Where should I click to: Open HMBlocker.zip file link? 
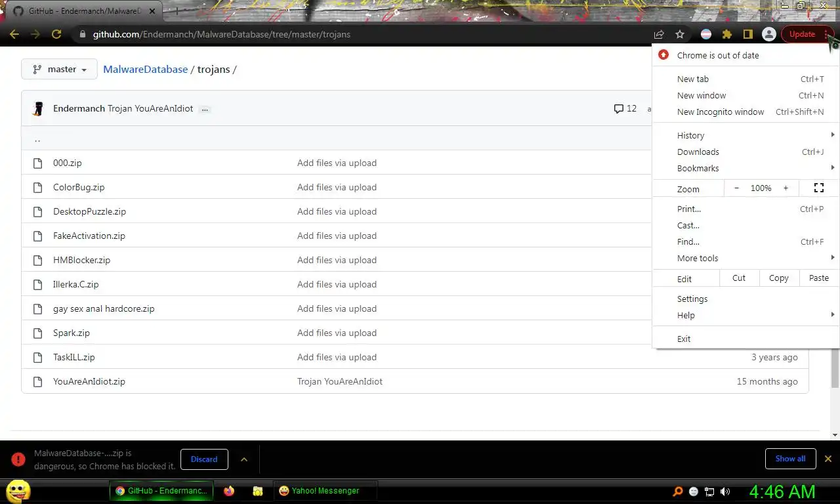coord(81,260)
